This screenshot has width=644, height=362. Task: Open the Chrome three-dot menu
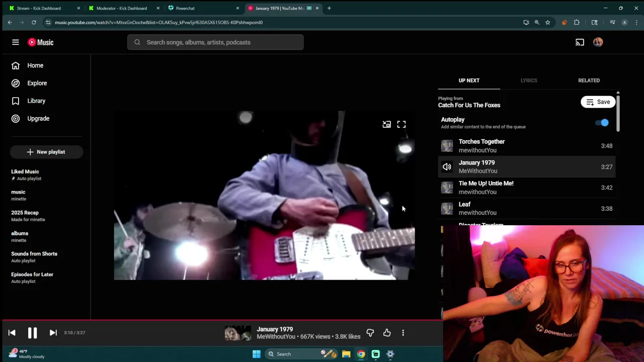[x=637, y=22]
